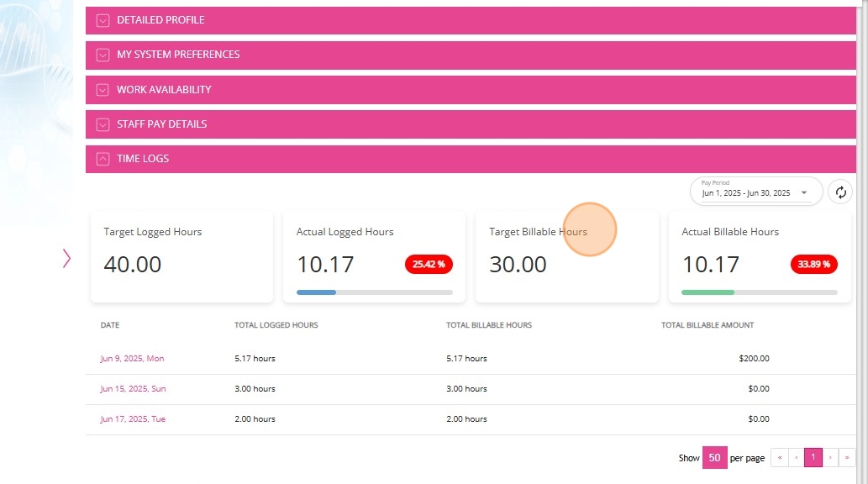Viewport: 868px width, 484px height.
Task: Click the 33.89 % badge
Action: [x=813, y=264]
